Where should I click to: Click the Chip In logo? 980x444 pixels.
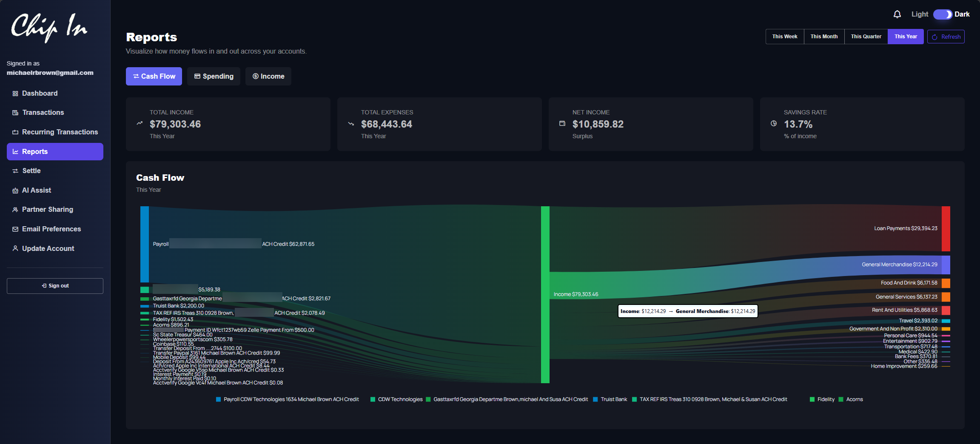tap(49, 27)
